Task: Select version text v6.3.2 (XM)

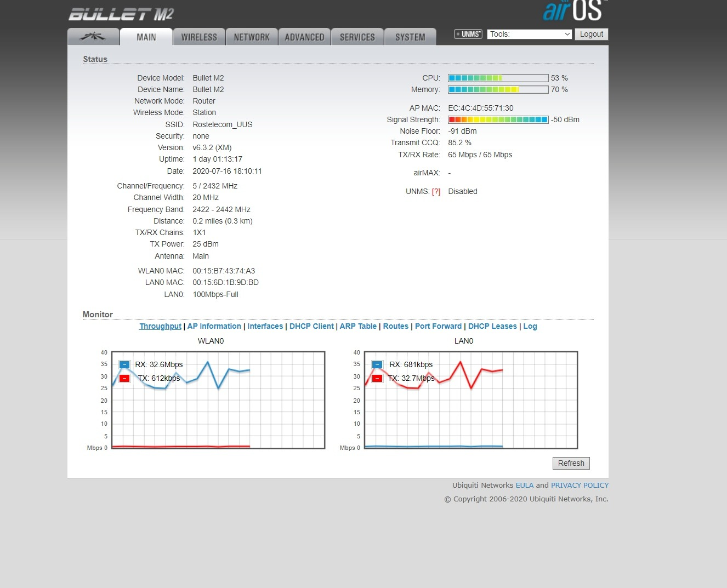Action: point(212,147)
